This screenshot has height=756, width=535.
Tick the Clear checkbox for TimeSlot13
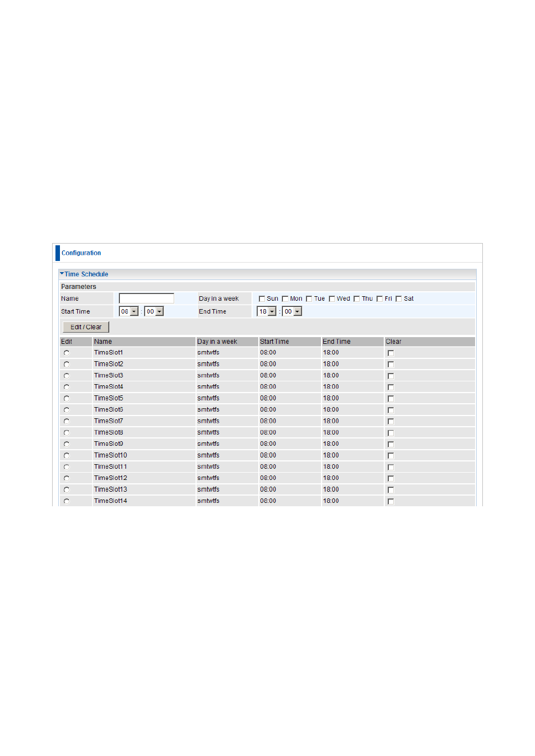390,490
